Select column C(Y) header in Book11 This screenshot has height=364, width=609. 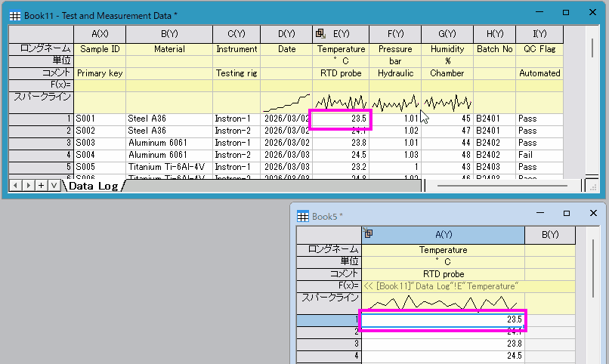(236, 34)
